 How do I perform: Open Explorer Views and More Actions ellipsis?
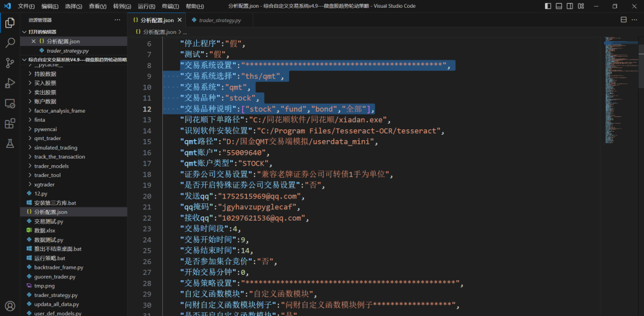click(117, 20)
